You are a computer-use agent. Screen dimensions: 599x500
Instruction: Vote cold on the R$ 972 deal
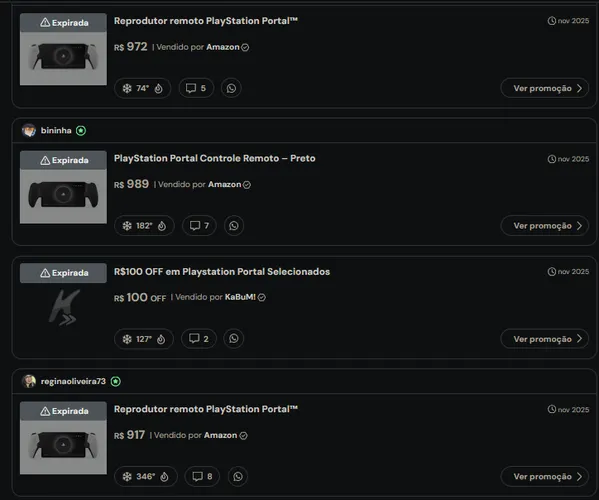click(127, 89)
